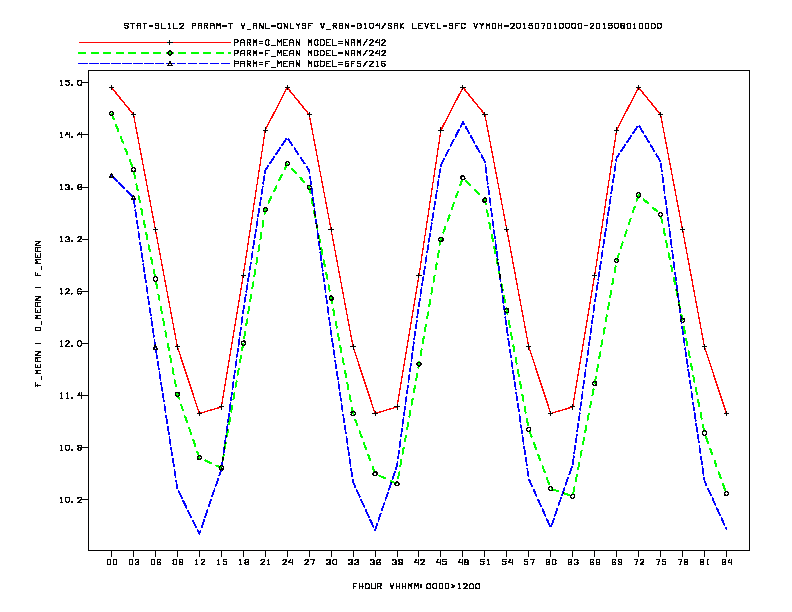Select green legend entry PARM=F_MEAN MODEL=NAM/242
The height and width of the screenshot is (612, 792).
pos(310,53)
